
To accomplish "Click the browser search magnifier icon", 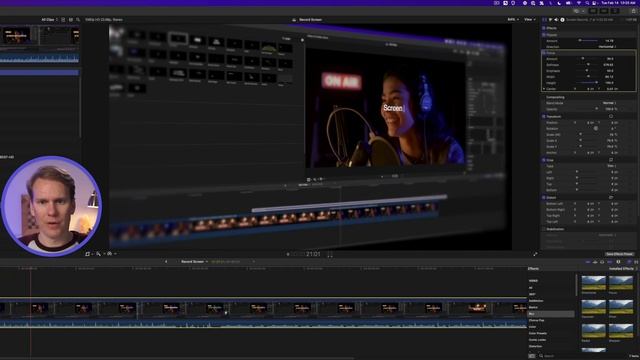I will tap(78, 20).
